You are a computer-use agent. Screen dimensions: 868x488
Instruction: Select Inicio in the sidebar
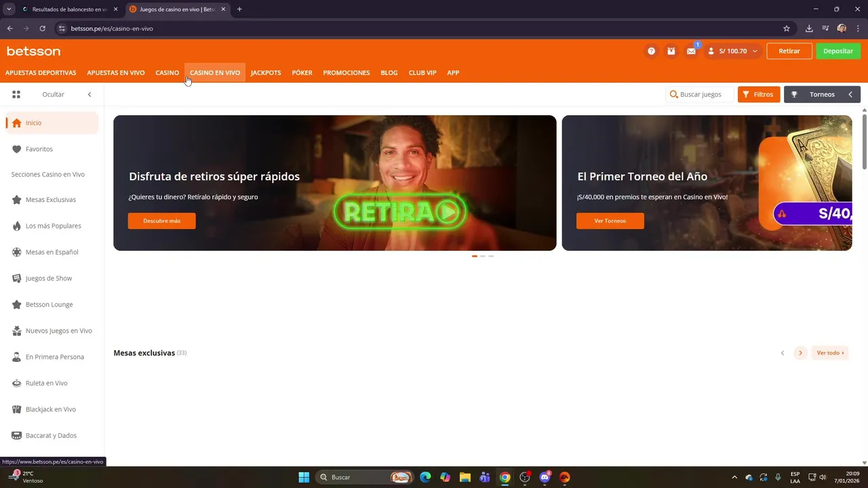coord(52,123)
